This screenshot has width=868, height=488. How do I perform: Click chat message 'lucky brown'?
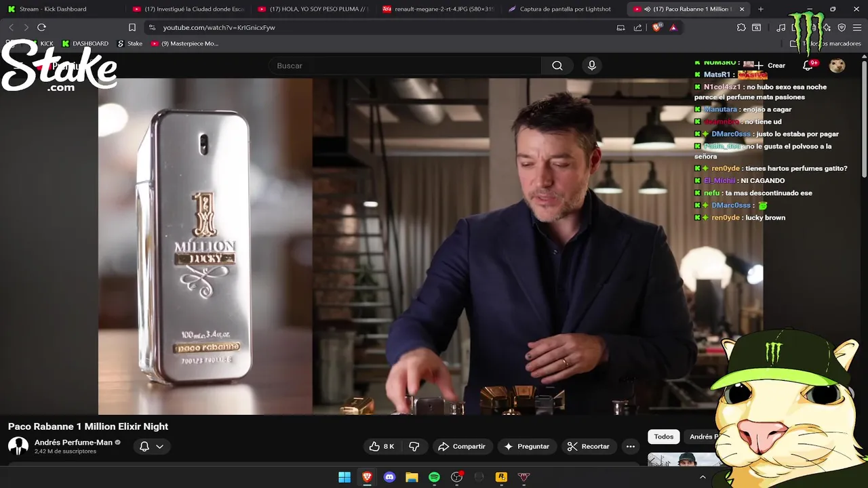[765, 218]
